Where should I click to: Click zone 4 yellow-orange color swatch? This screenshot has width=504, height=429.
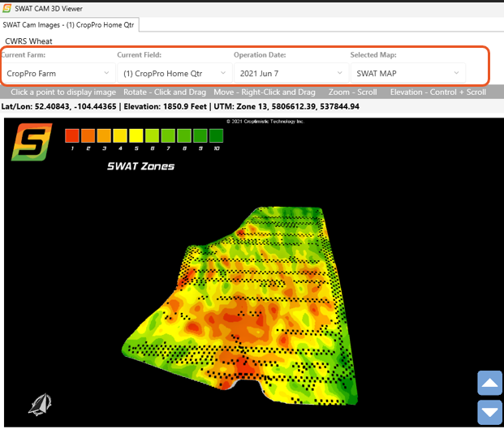(120, 135)
